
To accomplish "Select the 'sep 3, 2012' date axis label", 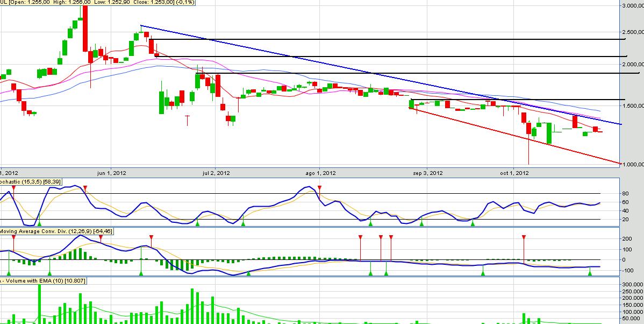I will pos(428,173).
